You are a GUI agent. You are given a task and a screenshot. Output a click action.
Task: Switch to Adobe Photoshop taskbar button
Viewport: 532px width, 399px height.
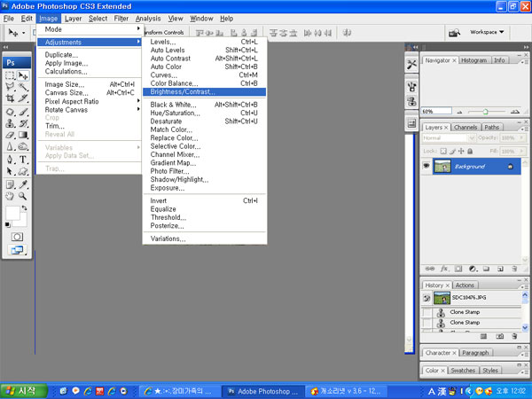(x=263, y=391)
